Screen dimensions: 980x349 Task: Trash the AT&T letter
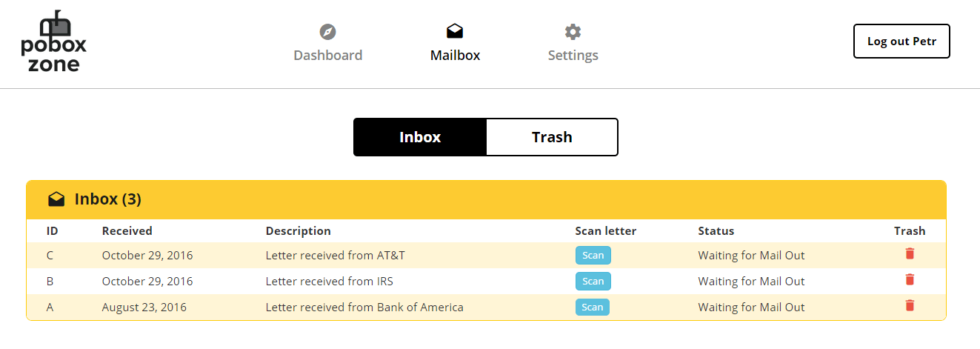coord(910,253)
